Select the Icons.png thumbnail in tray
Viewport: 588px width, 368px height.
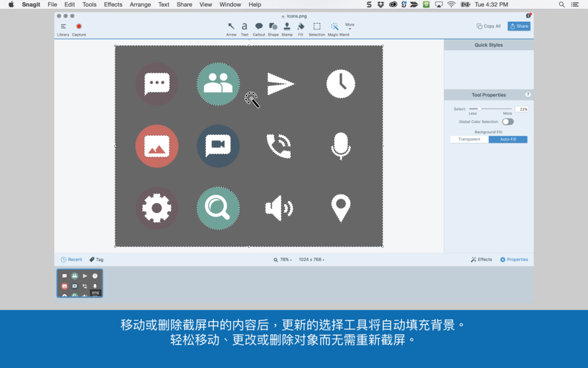point(79,283)
